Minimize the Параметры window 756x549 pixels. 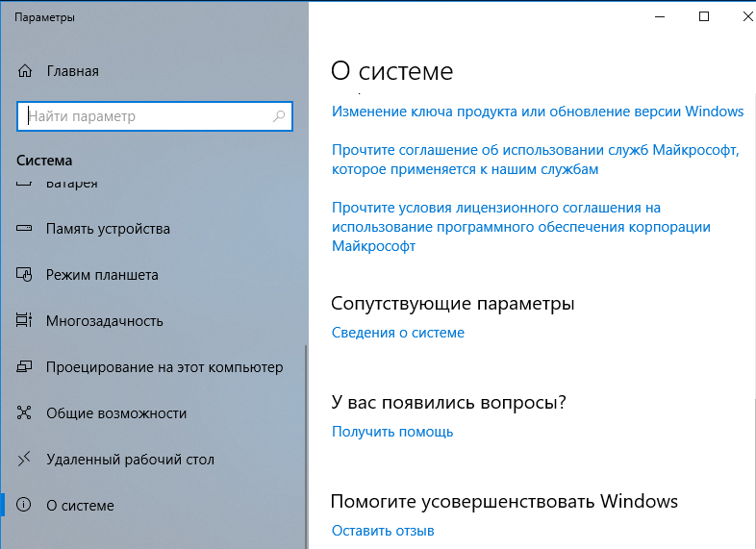click(660, 17)
